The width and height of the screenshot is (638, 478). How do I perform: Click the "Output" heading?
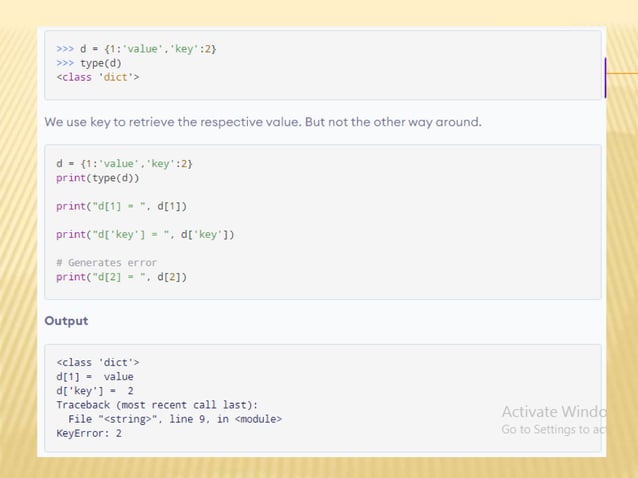(x=66, y=321)
